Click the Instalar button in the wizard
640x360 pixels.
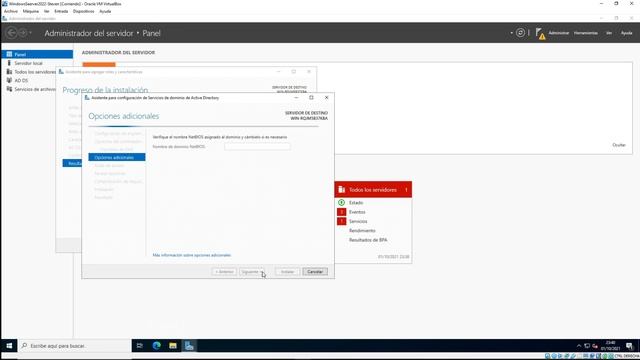(287, 271)
